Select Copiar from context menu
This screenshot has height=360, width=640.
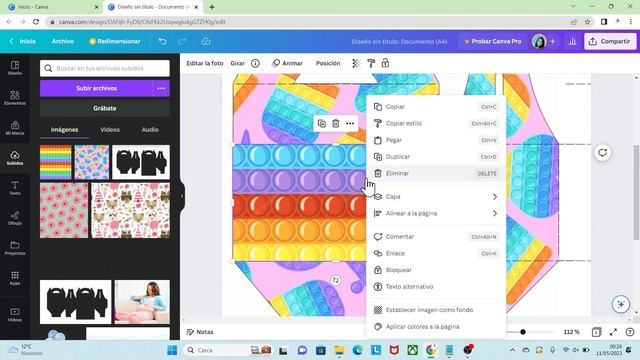click(x=436, y=107)
